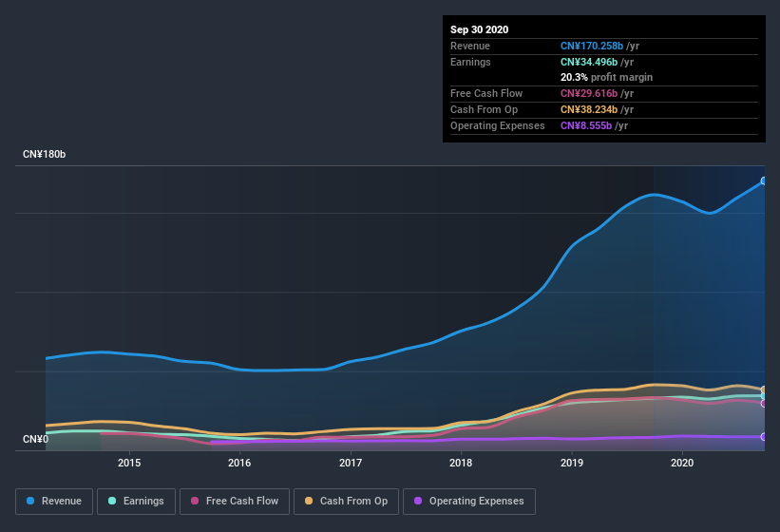This screenshot has width=780, height=532.
Task: Select the 2015 x-axis label
Action: [129, 463]
